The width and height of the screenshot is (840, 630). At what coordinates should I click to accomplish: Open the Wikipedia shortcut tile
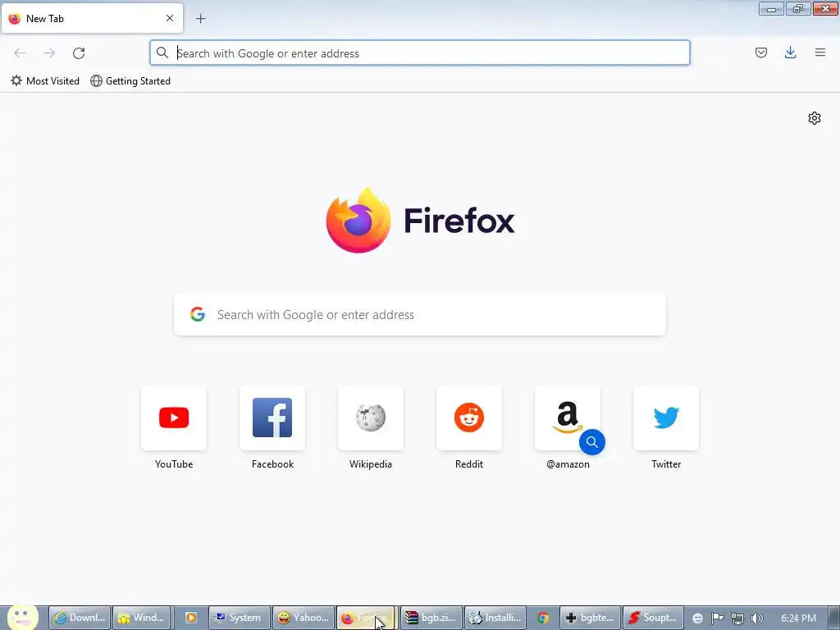[x=371, y=418]
